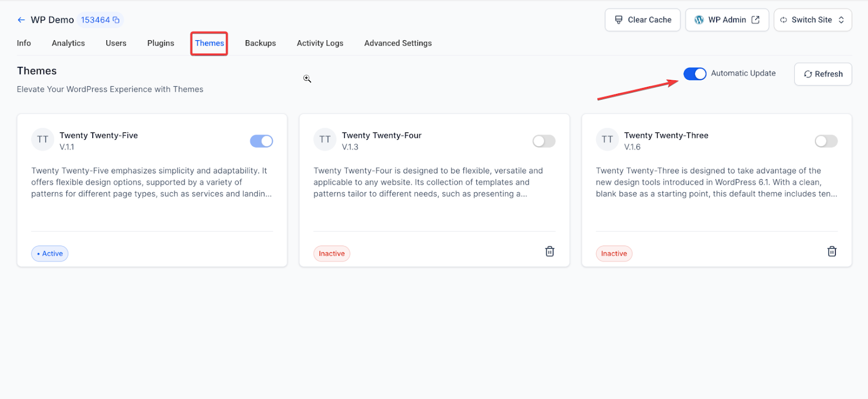Click TT avatar of Twenty Twenty-Three
Screen dimensions: 868x399
click(607, 140)
